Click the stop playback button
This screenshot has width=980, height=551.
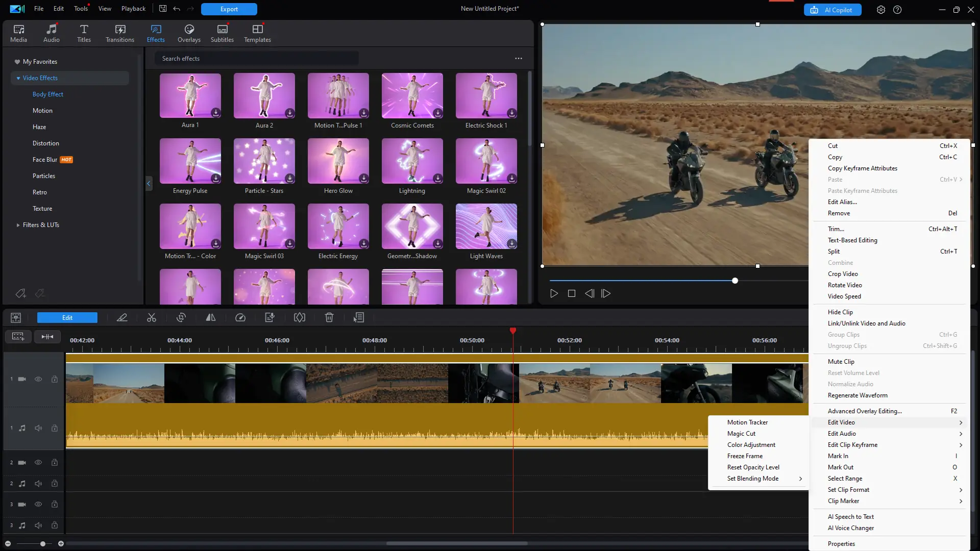click(572, 293)
